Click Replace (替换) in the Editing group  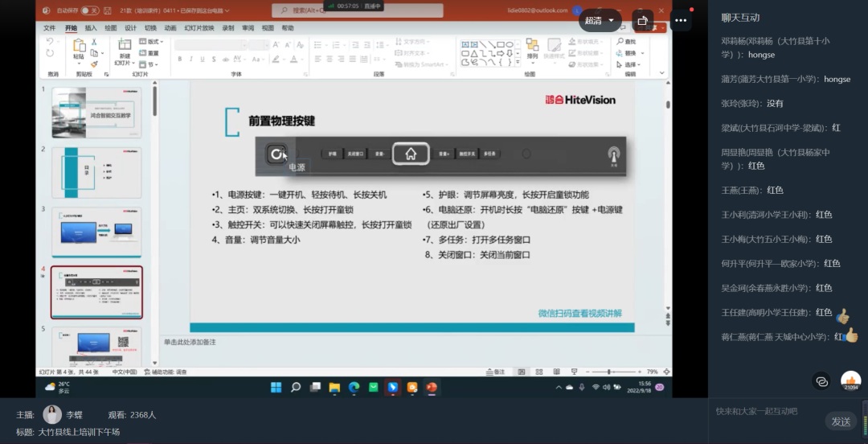coord(630,53)
